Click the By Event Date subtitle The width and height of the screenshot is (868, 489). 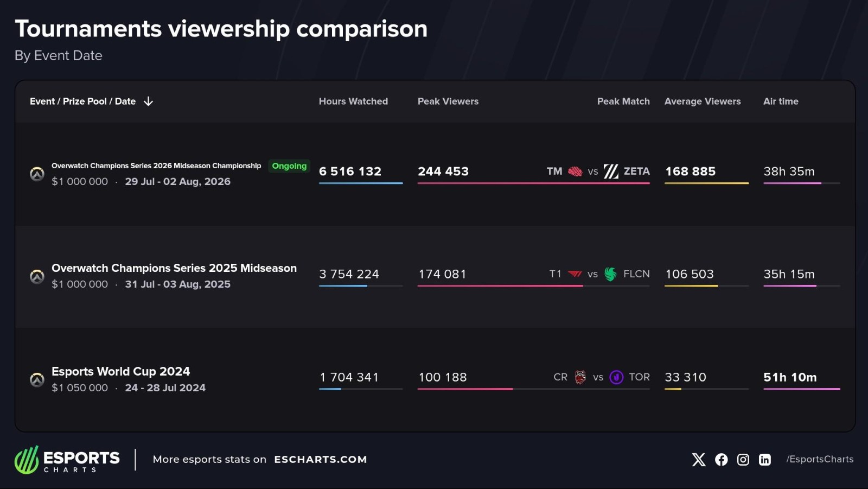59,56
